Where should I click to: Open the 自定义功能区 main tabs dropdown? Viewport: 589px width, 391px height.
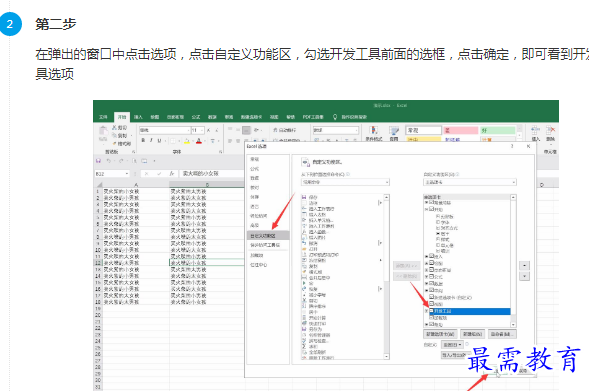[470, 182]
